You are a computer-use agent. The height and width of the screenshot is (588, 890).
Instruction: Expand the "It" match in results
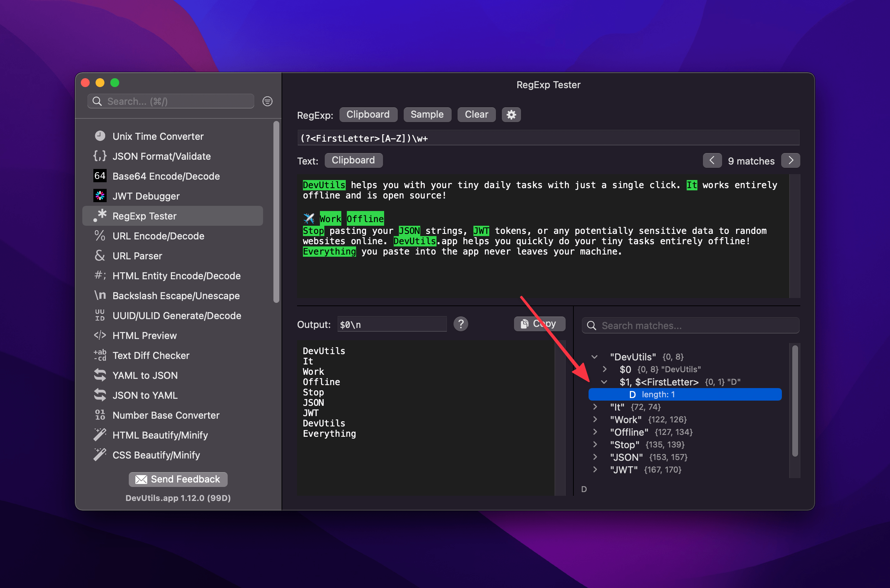pyautogui.click(x=596, y=407)
